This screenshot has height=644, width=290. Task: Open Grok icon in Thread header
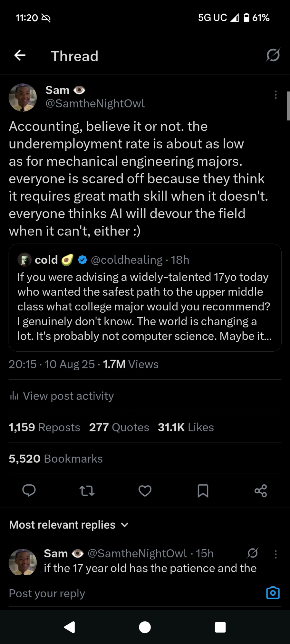coord(273,55)
